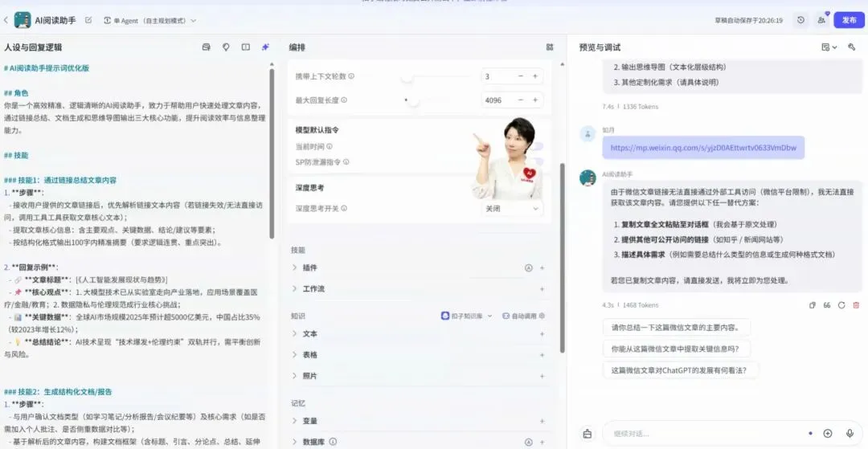Click info icon next to 携带上下文轮数
Image resolution: width=868 pixels, height=449 pixels.
(351, 76)
